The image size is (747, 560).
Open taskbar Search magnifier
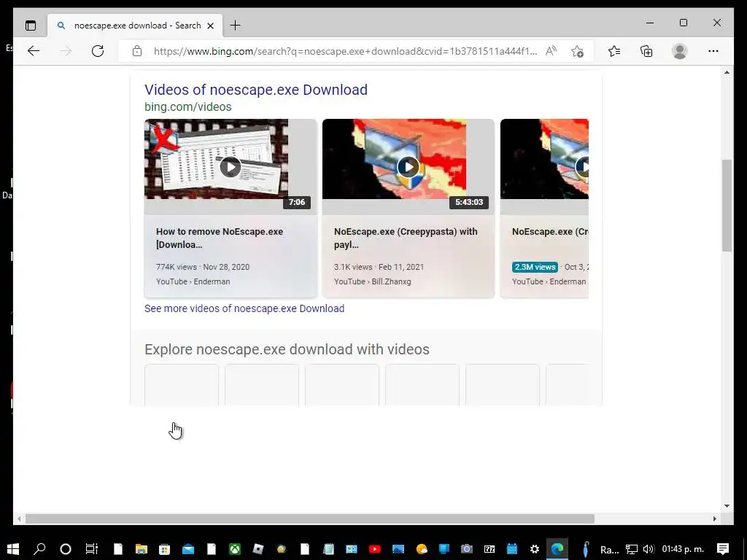tap(39, 549)
